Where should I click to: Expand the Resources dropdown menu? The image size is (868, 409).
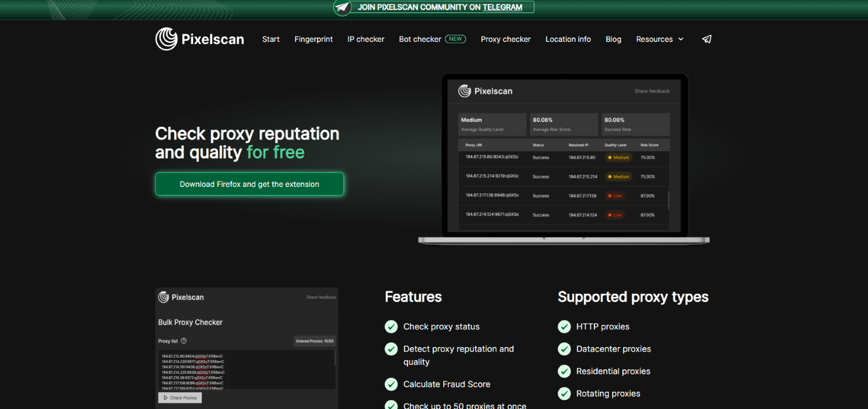coord(654,39)
